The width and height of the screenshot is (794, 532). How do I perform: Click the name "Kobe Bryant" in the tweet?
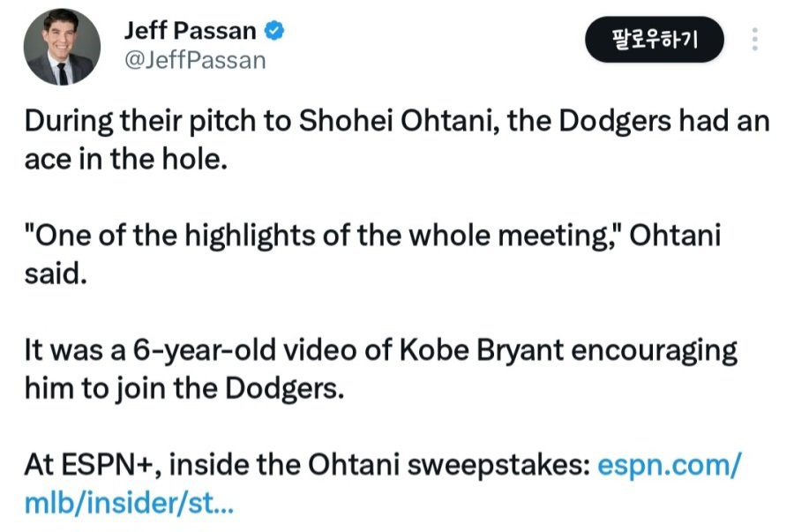coord(486,351)
